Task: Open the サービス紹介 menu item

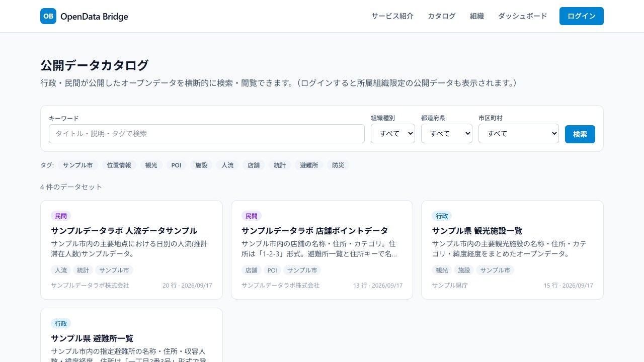Action: pyautogui.click(x=392, y=16)
